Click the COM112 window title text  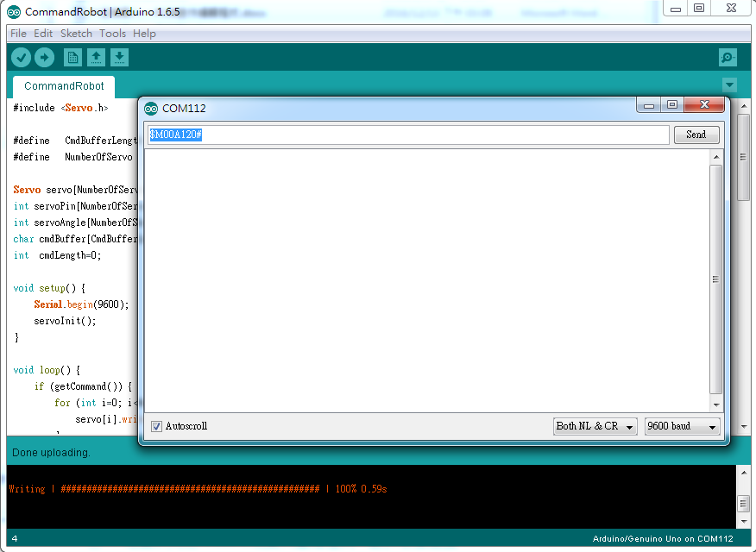coord(184,109)
